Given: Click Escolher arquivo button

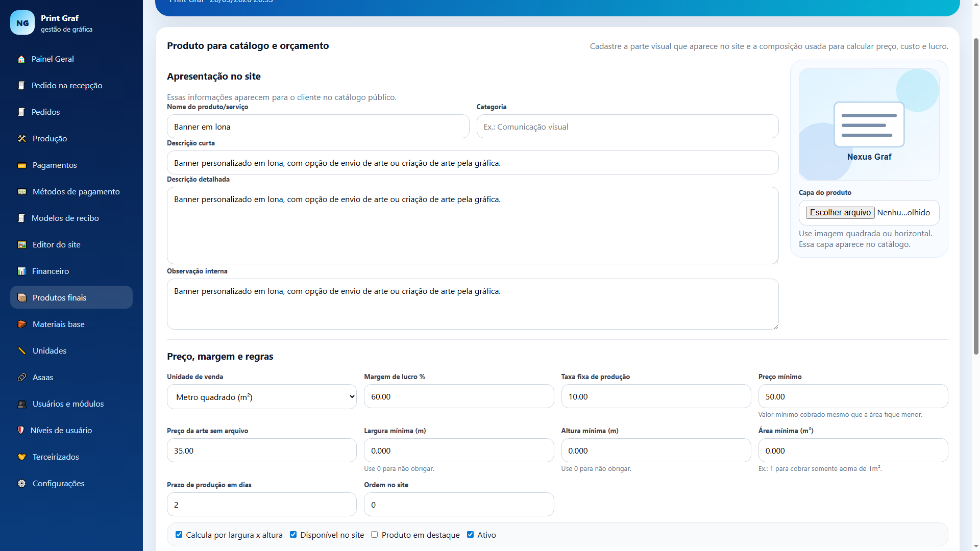Looking at the screenshot, I should coord(840,213).
